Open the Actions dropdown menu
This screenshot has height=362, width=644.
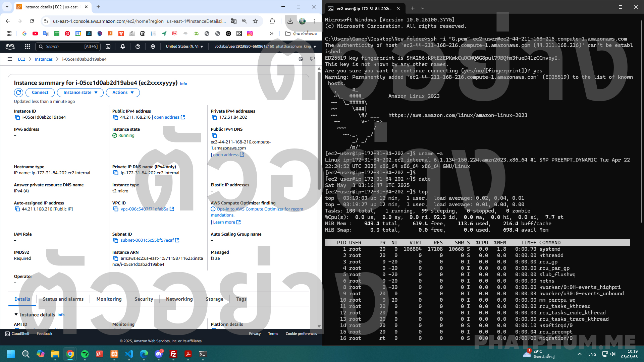(123, 93)
